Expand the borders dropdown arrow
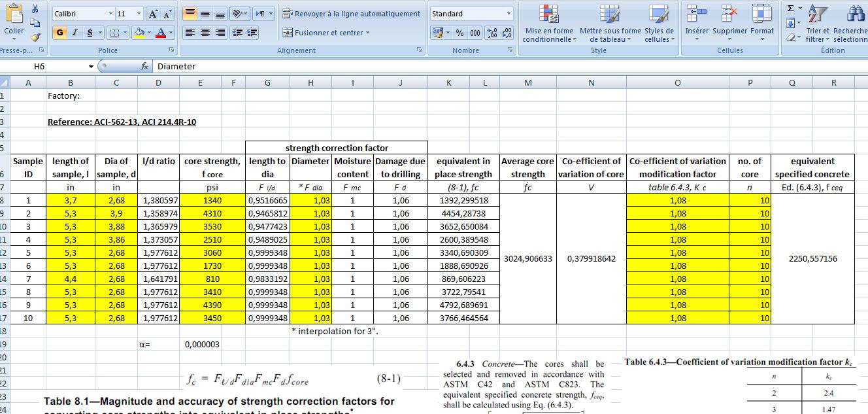The width and height of the screenshot is (868, 414). (124, 33)
